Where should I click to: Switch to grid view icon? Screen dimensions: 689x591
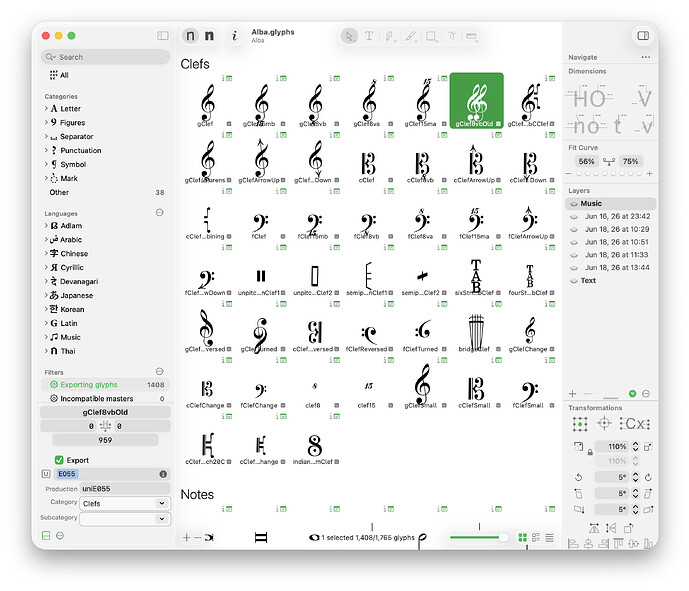click(522, 537)
